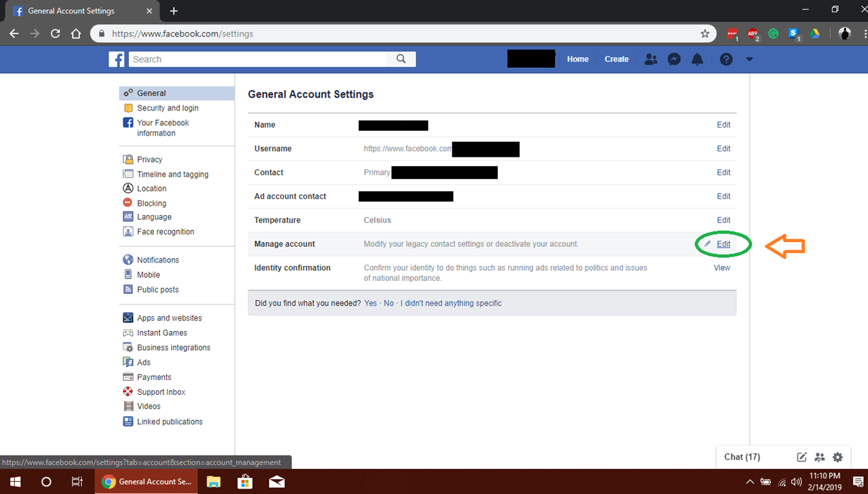Viewport: 868px width, 494px height.
Task: Open Public posts settings
Action: point(157,290)
